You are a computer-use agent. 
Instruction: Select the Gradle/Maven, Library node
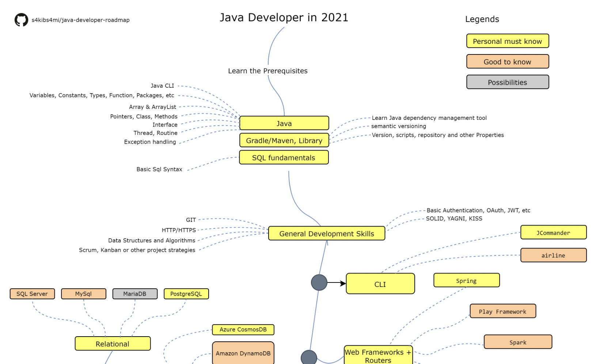pos(284,140)
